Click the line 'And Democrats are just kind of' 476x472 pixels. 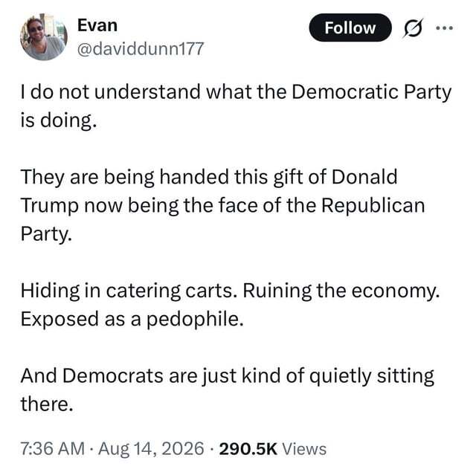pyautogui.click(x=227, y=376)
